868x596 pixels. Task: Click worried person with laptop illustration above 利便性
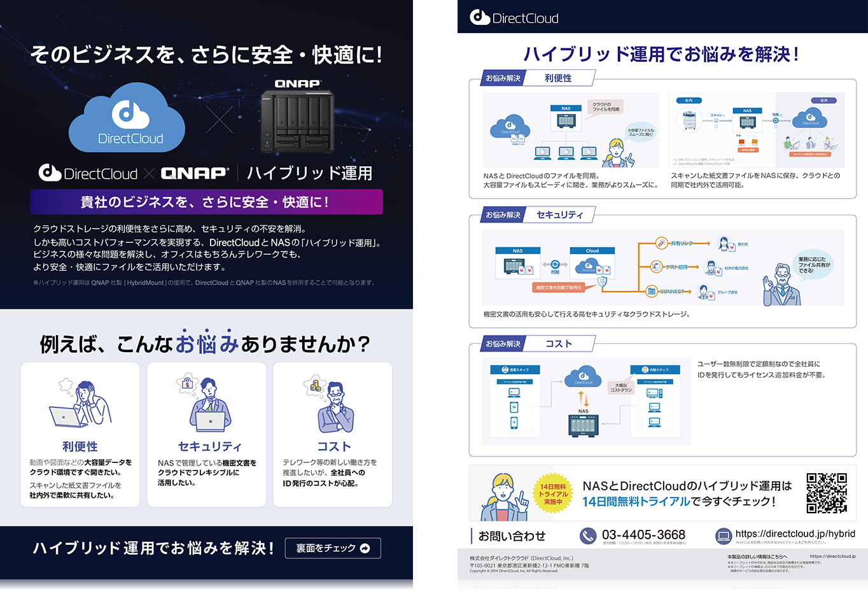pyautogui.click(x=81, y=404)
